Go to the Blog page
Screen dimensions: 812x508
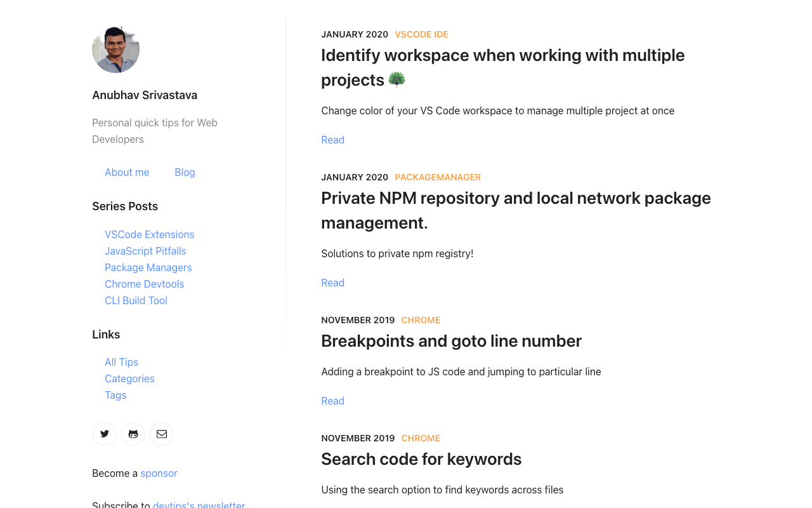pyautogui.click(x=185, y=172)
